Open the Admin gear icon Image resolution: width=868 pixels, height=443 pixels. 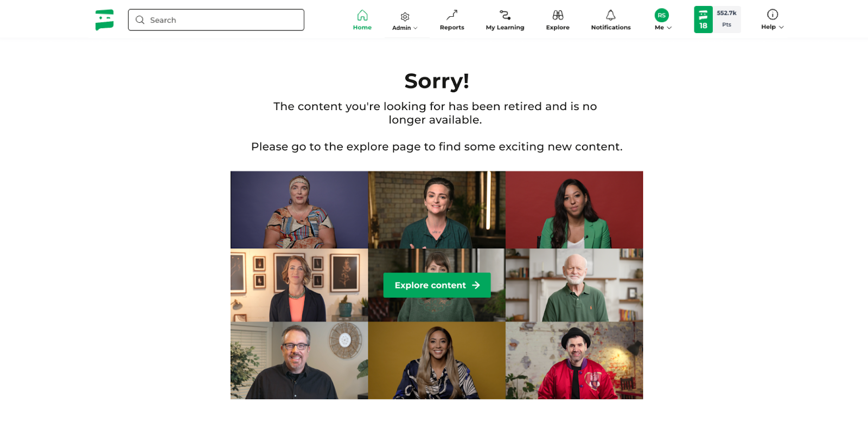[405, 17]
